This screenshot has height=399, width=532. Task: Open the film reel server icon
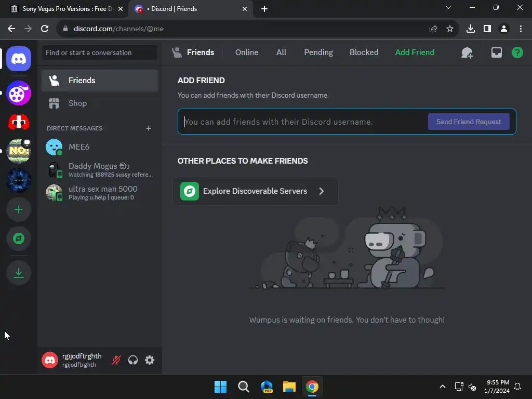click(x=19, y=93)
